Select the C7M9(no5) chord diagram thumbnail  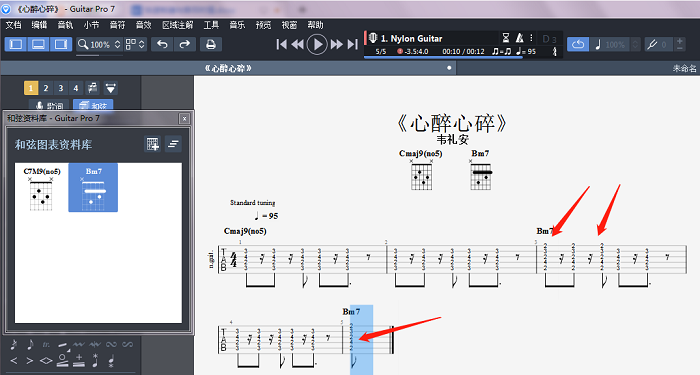42,188
